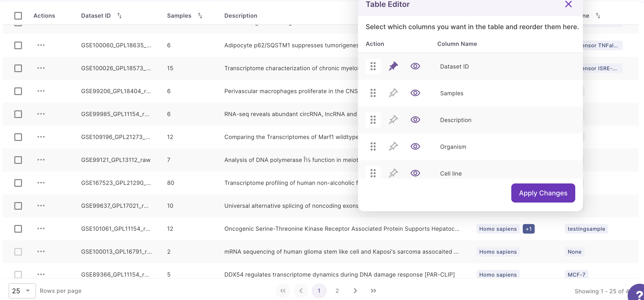Open actions menu for GSE100013_GPL16791

[x=41, y=252]
